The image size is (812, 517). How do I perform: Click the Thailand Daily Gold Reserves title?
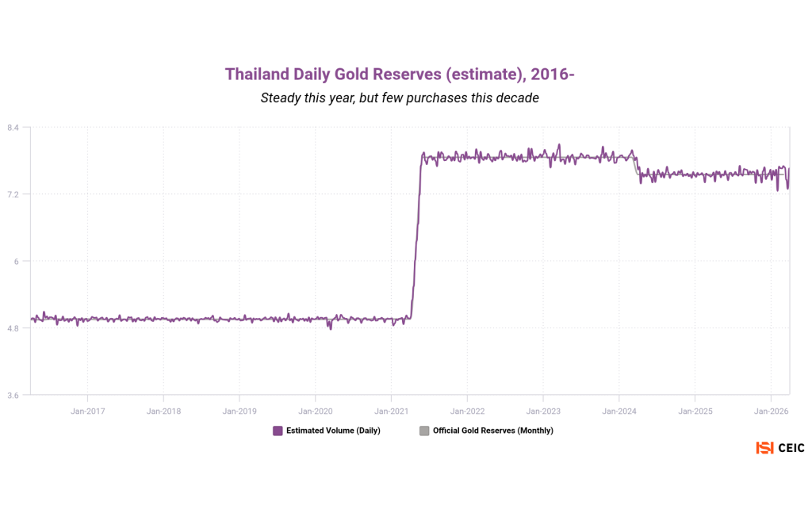400,75
